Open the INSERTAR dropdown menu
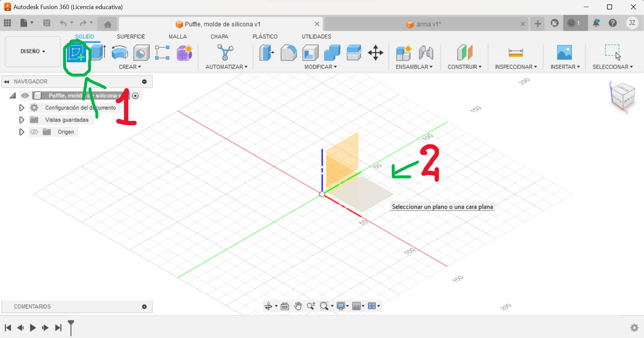644x338 pixels. 565,67
